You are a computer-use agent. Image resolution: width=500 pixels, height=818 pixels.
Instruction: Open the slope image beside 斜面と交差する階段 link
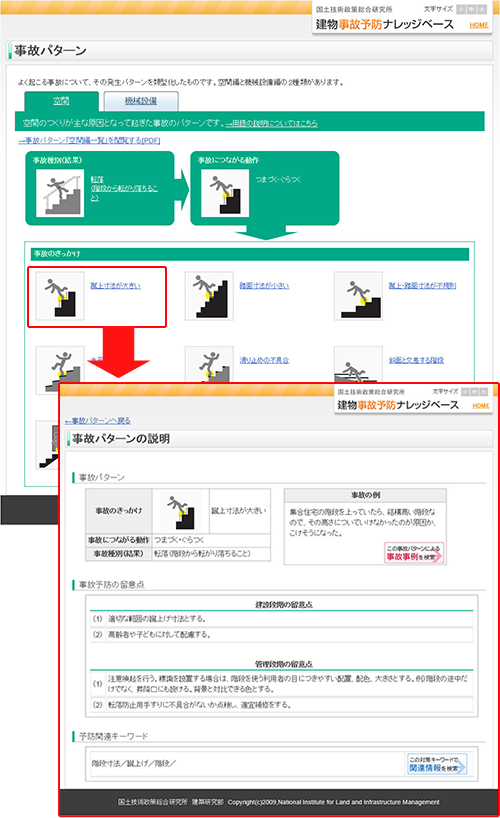(x=358, y=365)
